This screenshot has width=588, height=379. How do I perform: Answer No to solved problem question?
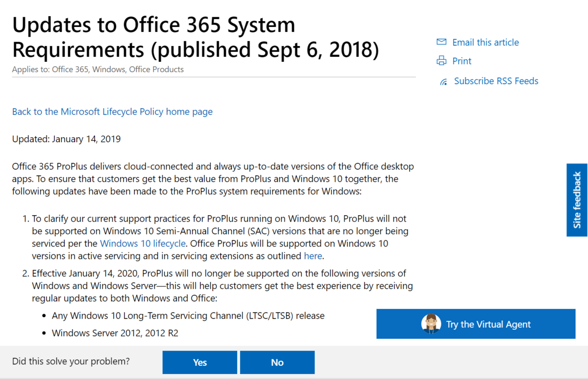pos(277,362)
